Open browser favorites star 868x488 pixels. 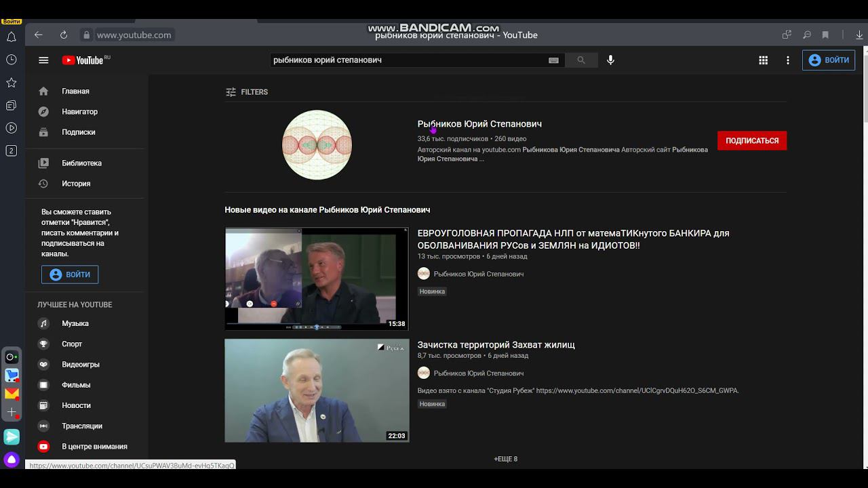click(x=12, y=83)
